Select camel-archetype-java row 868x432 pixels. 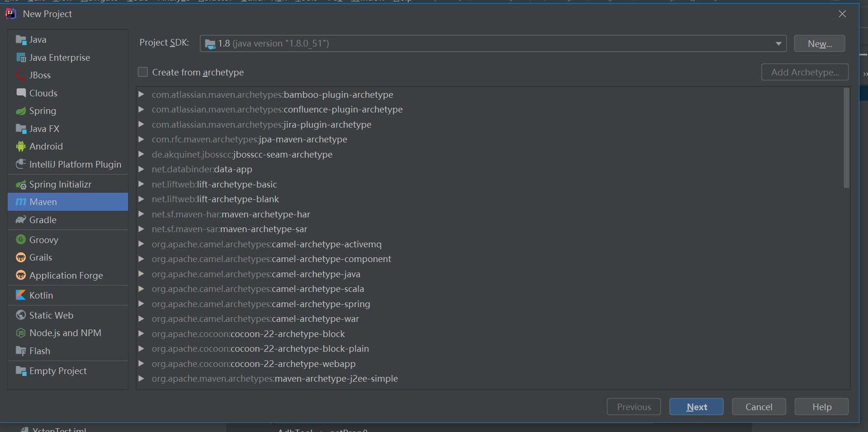point(489,274)
